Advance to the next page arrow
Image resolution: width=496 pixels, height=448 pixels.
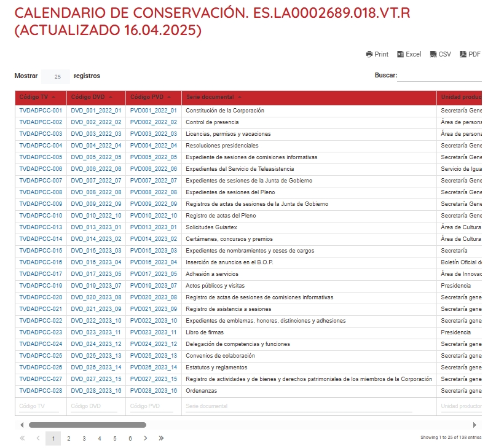pyautogui.click(x=146, y=438)
